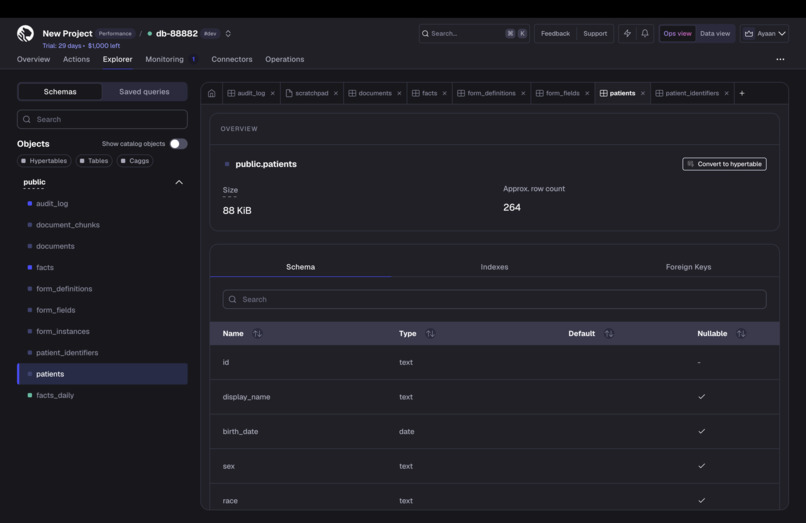The height and width of the screenshot is (523, 806).
Task: Close the patients tab
Action: tap(643, 93)
